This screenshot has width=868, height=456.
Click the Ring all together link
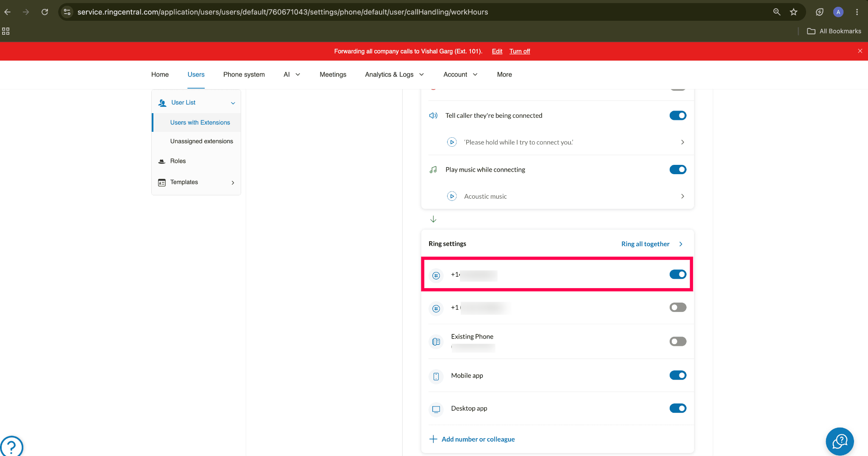pyautogui.click(x=645, y=244)
